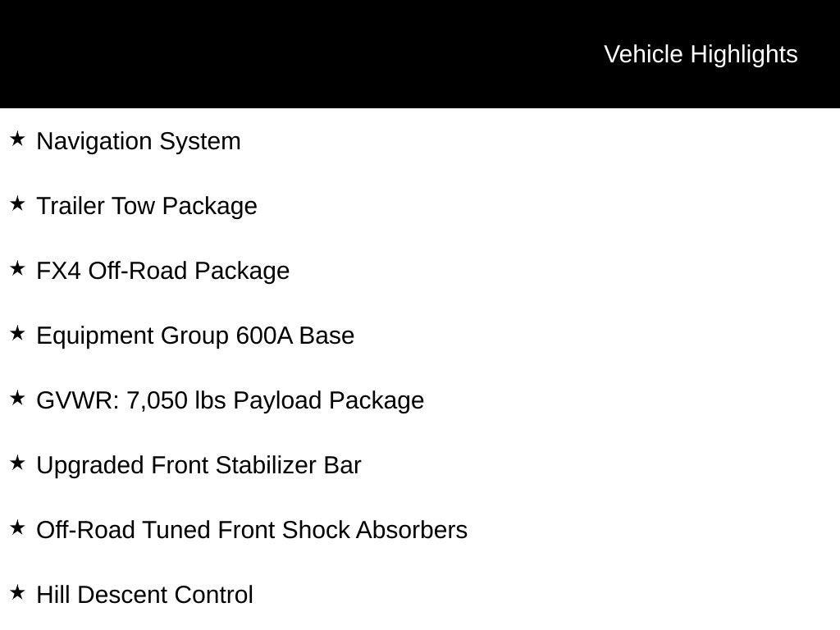Select the star next to FX4 Off-Road Package

click(x=17, y=269)
